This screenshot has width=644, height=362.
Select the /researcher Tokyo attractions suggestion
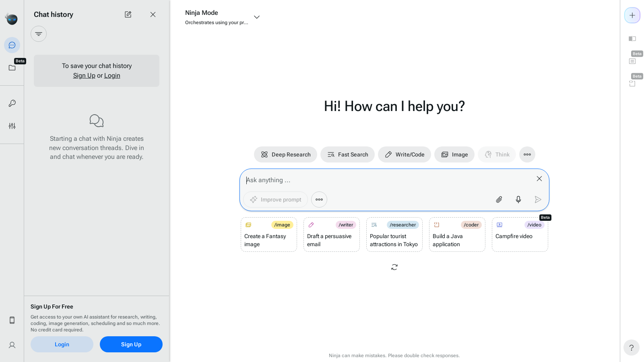coord(394,235)
